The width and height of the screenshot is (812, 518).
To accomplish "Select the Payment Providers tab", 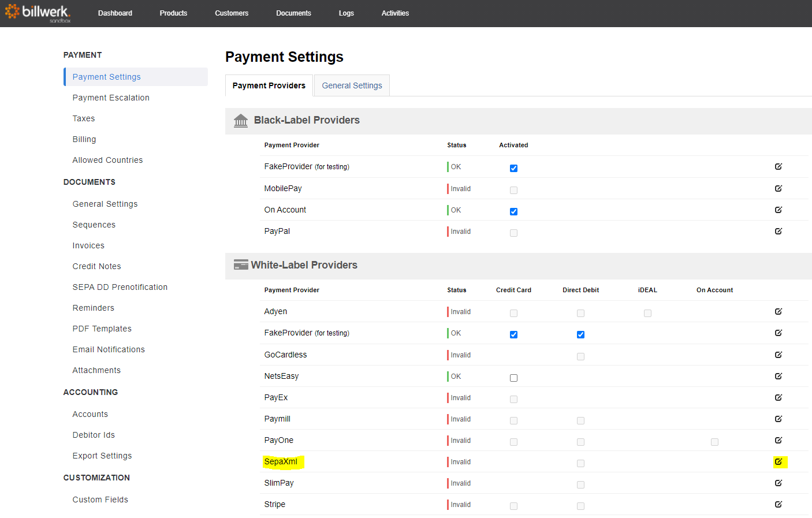I will 269,85.
